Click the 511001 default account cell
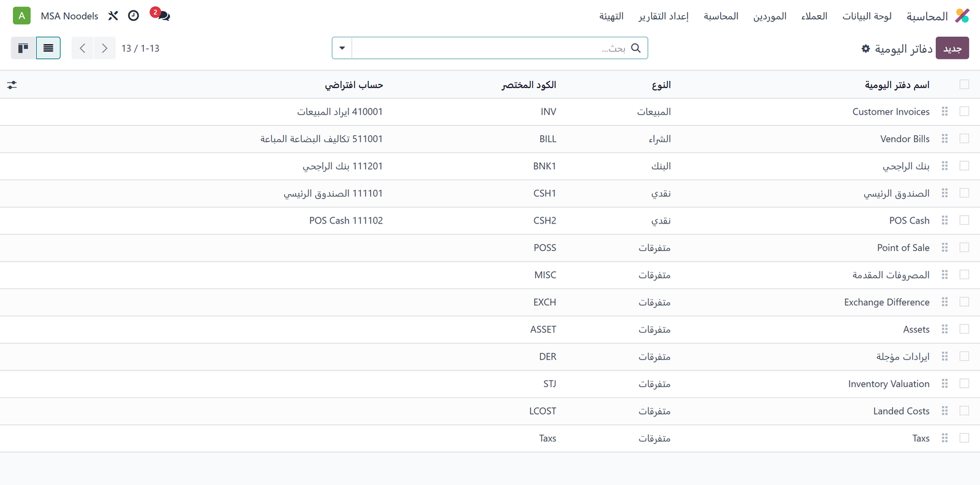 [x=322, y=139]
